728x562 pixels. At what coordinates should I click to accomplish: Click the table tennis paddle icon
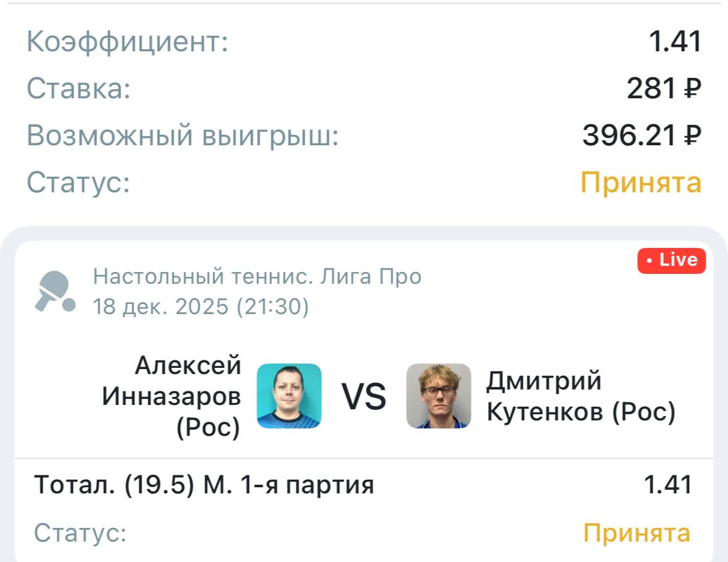(54, 291)
